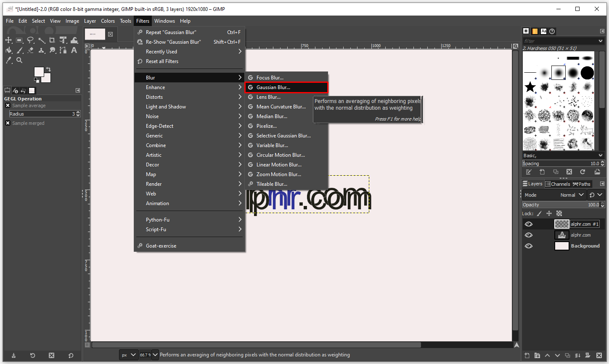Viewport: 609px width, 364px height.
Task: Toggle the Sample average checkbox
Action: [x=8, y=106]
